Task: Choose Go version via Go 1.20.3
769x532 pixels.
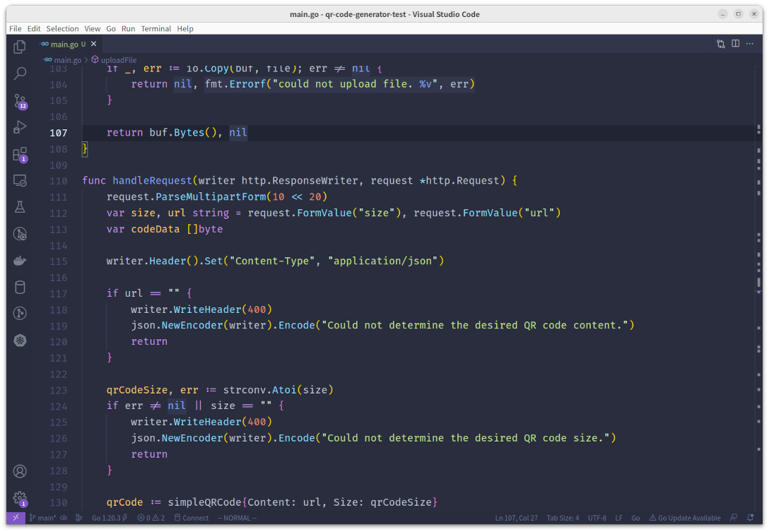Action: [x=110, y=518]
